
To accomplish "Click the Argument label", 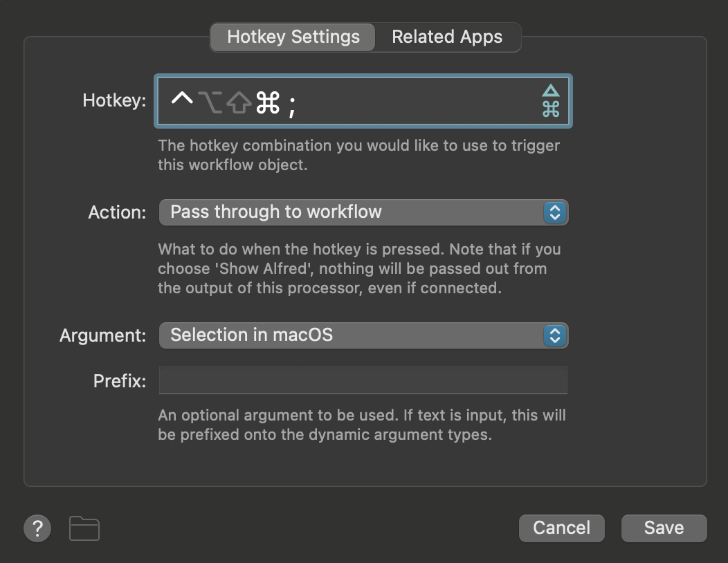I will point(102,335).
